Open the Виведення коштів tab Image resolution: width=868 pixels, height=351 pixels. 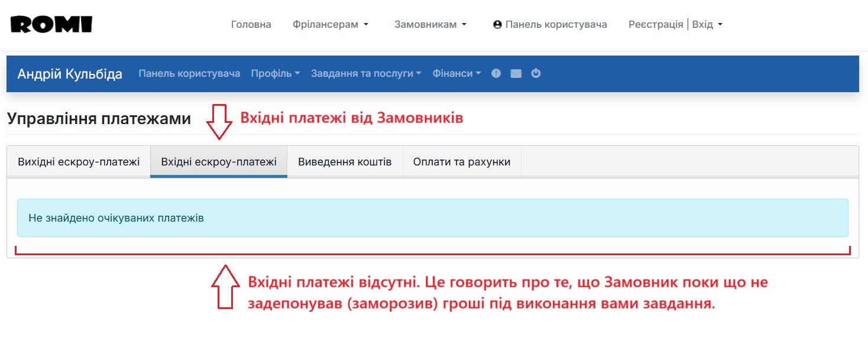(345, 162)
